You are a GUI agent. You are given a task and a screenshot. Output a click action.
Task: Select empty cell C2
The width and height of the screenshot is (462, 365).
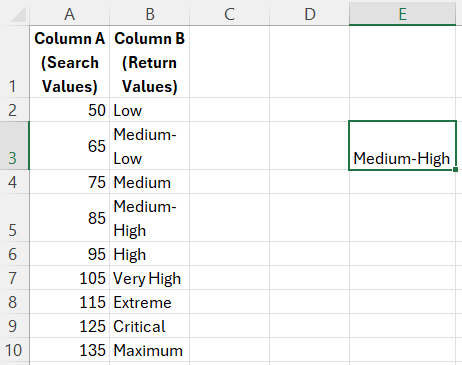229,110
